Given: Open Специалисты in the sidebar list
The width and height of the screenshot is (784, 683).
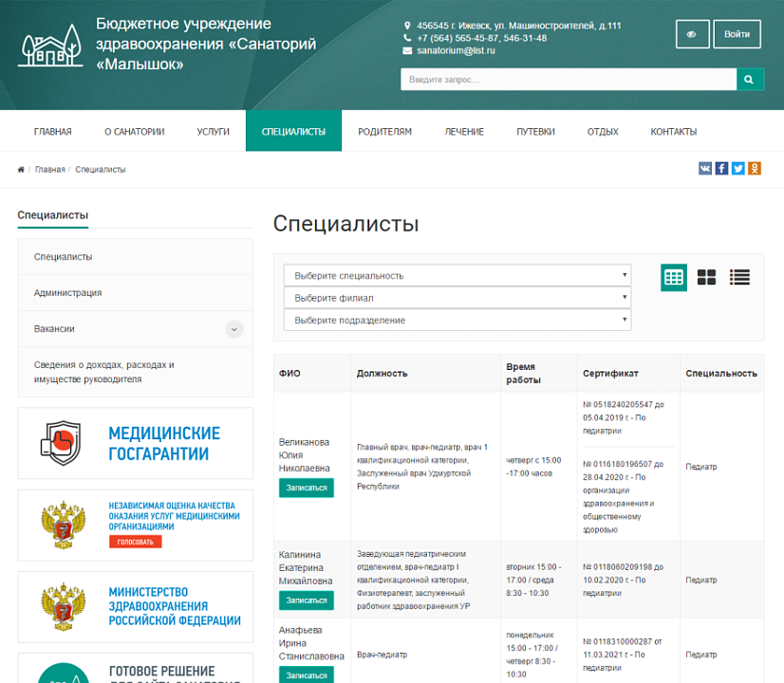Looking at the screenshot, I should click(x=136, y=257).
